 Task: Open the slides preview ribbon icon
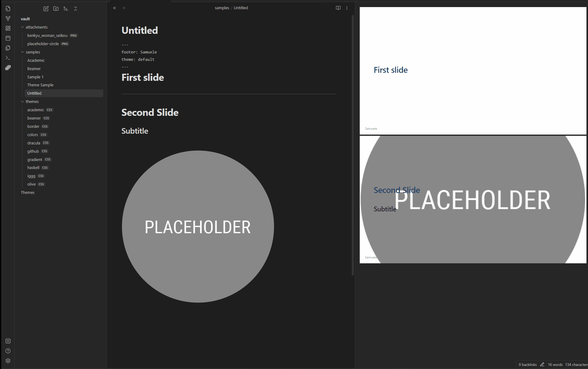[8, 68]
